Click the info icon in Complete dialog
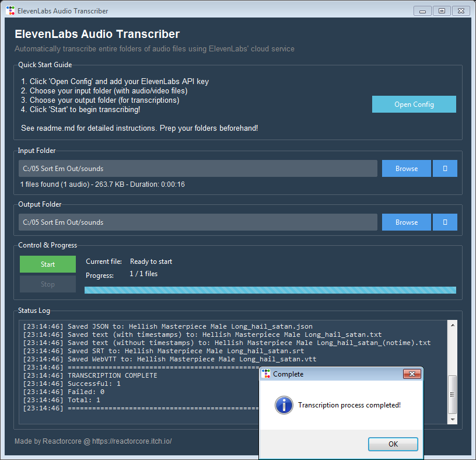The image size is (476, 460). pos(284,405)
